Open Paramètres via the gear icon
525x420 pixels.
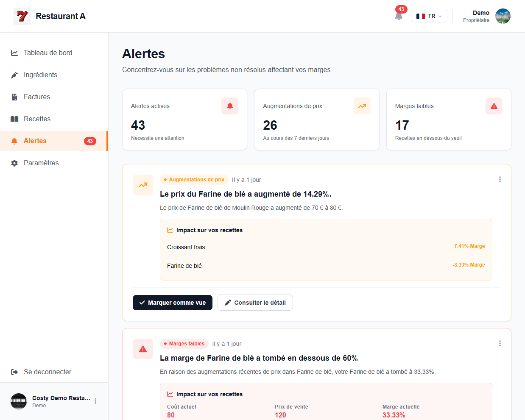coord(13,163)
